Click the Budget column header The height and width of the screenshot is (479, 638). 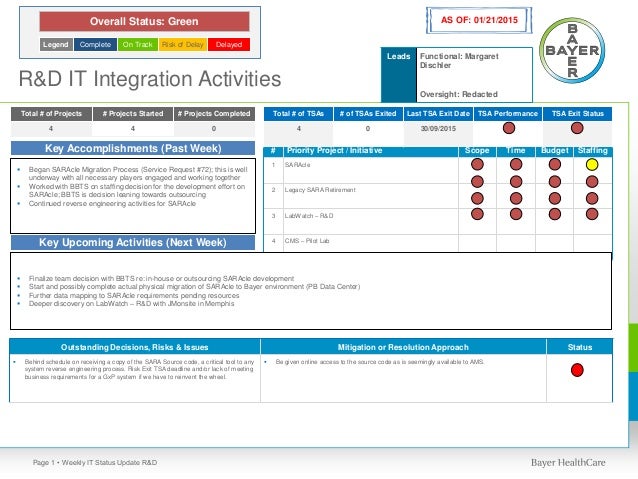click(x=554, y=151)
